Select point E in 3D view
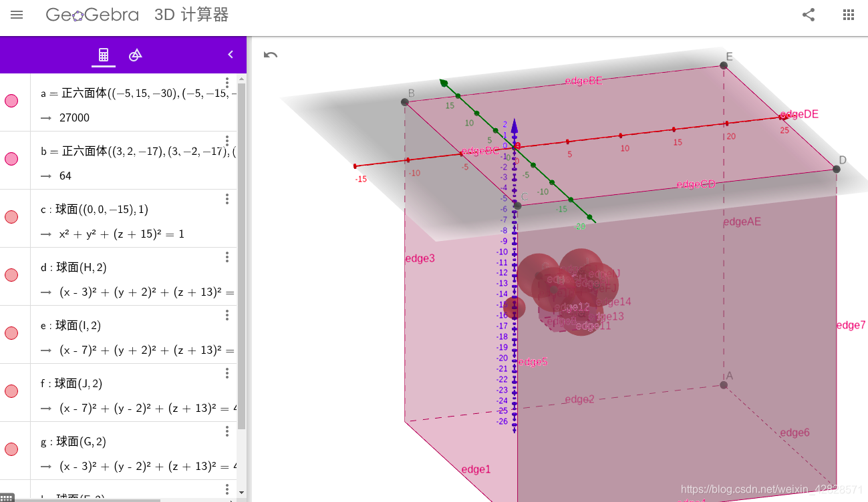Image resolution: width=868 pixels, height=502 pixels. [x=724, y=65]
